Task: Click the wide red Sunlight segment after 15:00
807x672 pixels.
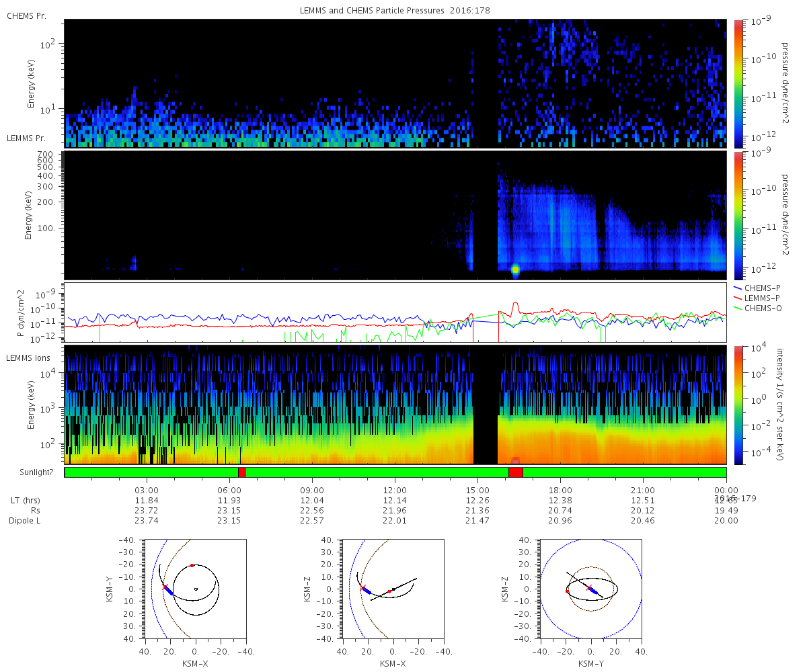Action: tap(516, 472)
